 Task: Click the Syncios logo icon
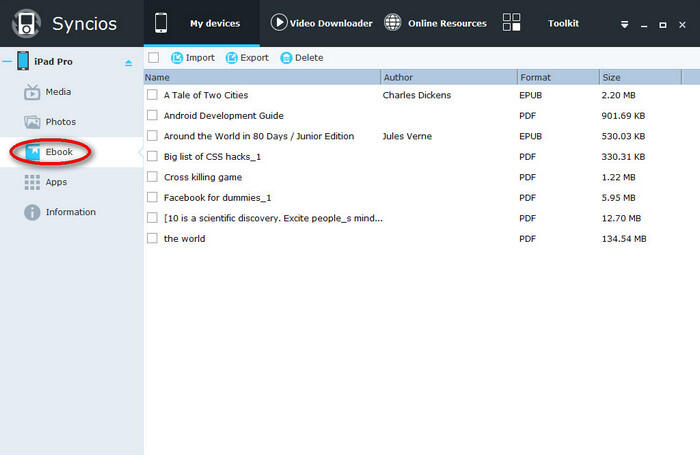[27, 23]
